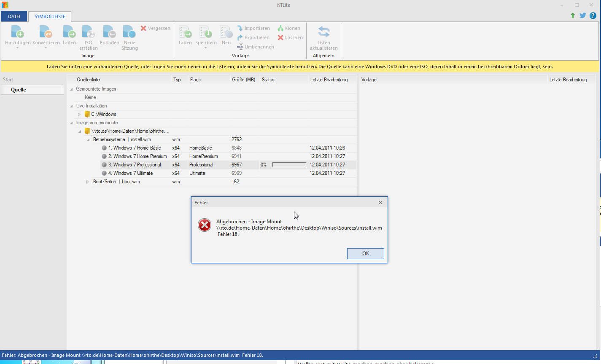601x364 pixels.
Task: Click the Professional row progress bar
Action: click(289, 165)
